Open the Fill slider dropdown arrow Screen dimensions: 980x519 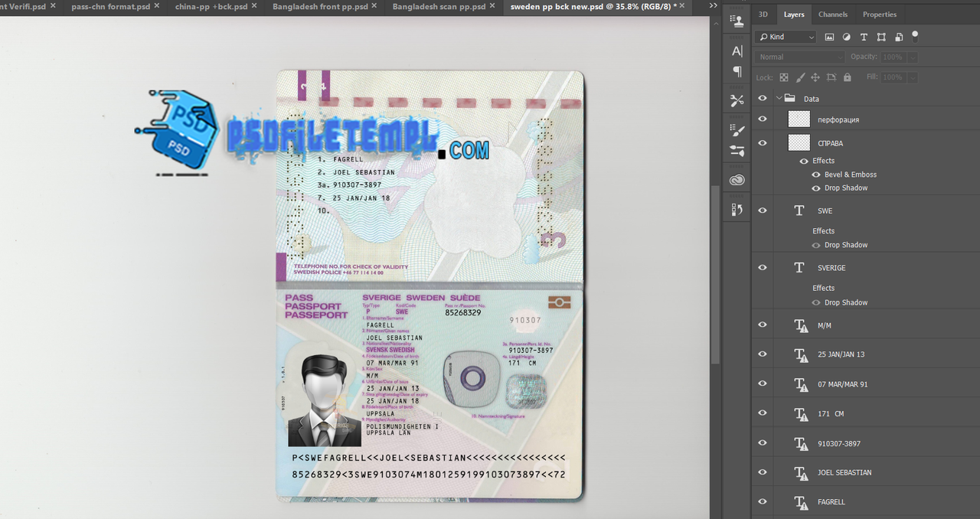(913, 77)
